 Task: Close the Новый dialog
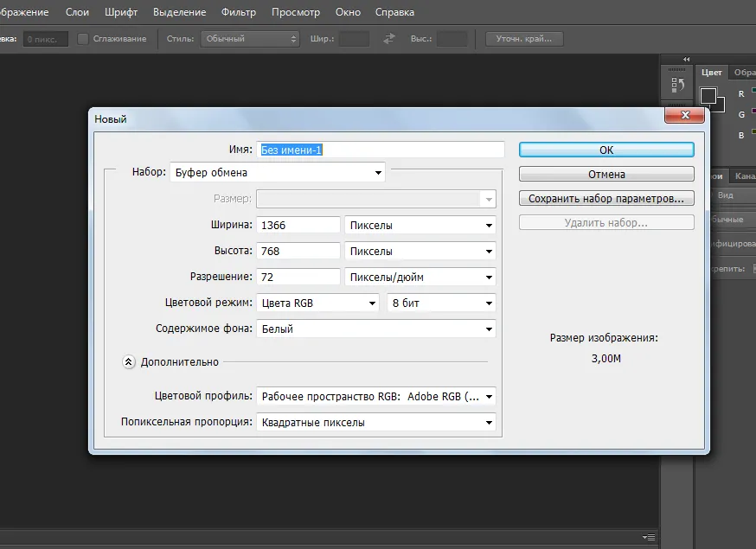click(685, 115)
